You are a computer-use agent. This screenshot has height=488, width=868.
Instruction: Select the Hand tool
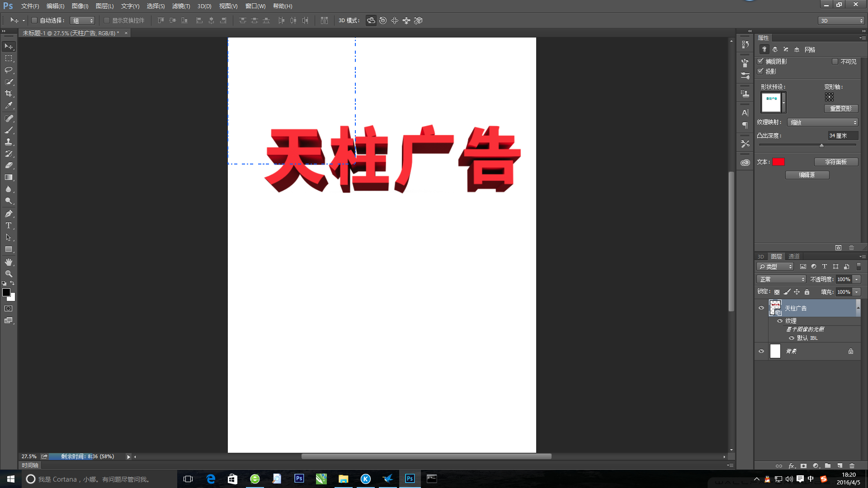(9, 262)
